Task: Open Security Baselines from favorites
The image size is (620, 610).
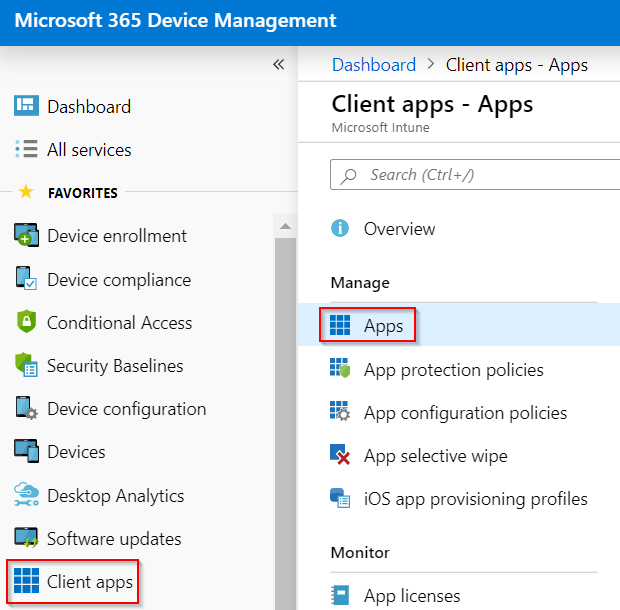Action: click(x=115, y=366)
